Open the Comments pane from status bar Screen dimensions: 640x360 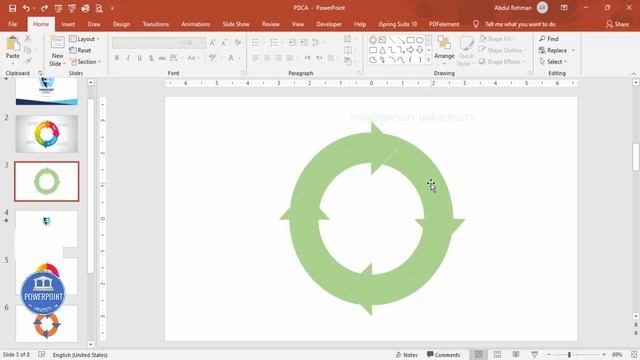point(443,355)
